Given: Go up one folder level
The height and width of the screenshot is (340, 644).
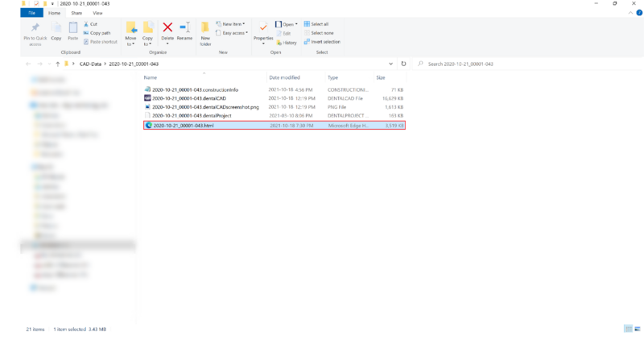Looking at the screenshot, I should pos(57,64).
